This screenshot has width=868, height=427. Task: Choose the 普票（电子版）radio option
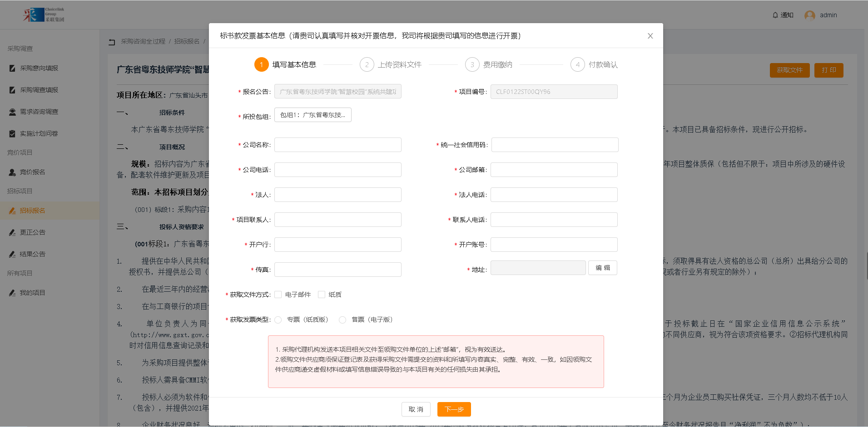342,320
